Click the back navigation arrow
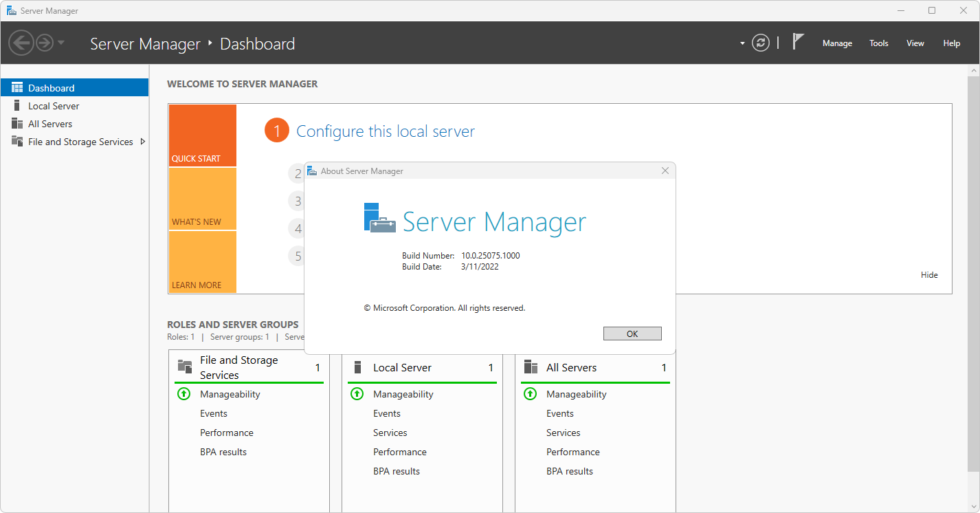The height and width of the screenshot is (513, 980). (21, 43)
